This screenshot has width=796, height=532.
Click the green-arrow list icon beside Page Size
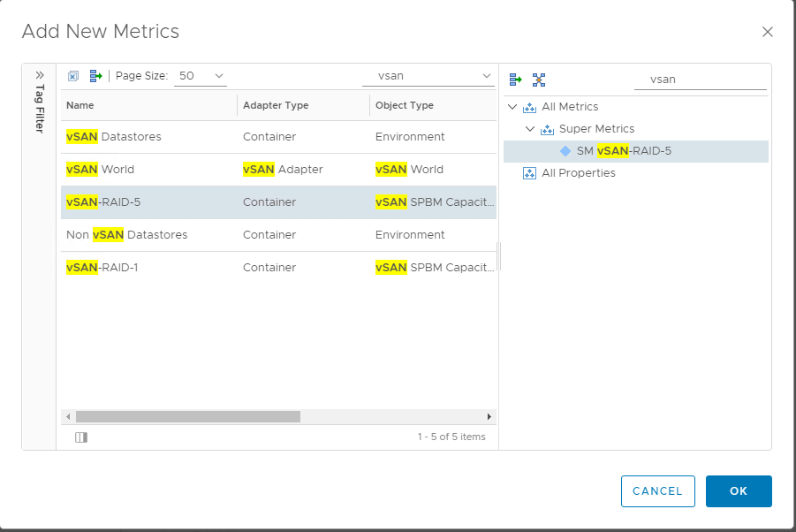95,76
